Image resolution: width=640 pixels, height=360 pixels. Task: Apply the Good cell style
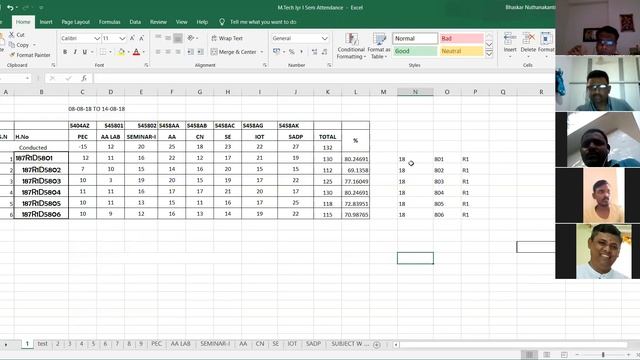coord(415,51)
